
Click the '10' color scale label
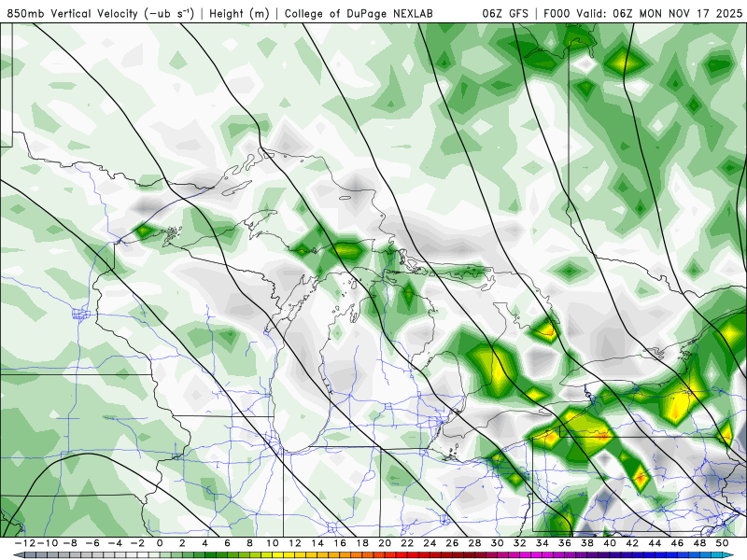point(272,543)
